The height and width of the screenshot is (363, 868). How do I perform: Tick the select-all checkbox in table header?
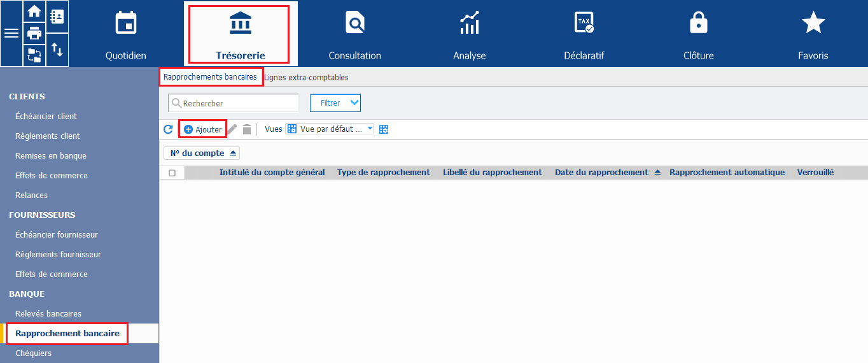tap(172, 173)
